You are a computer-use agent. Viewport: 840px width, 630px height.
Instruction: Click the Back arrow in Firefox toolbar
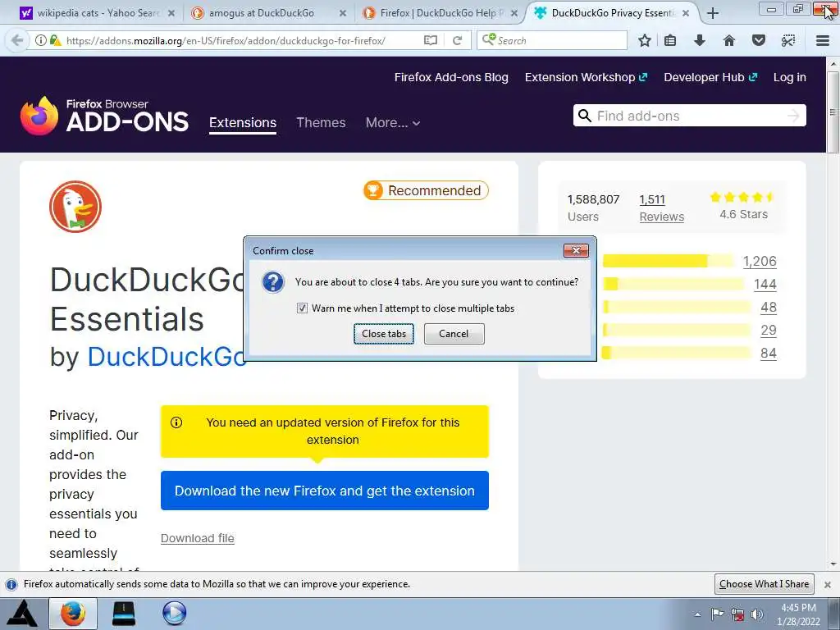tap(17, 41)
